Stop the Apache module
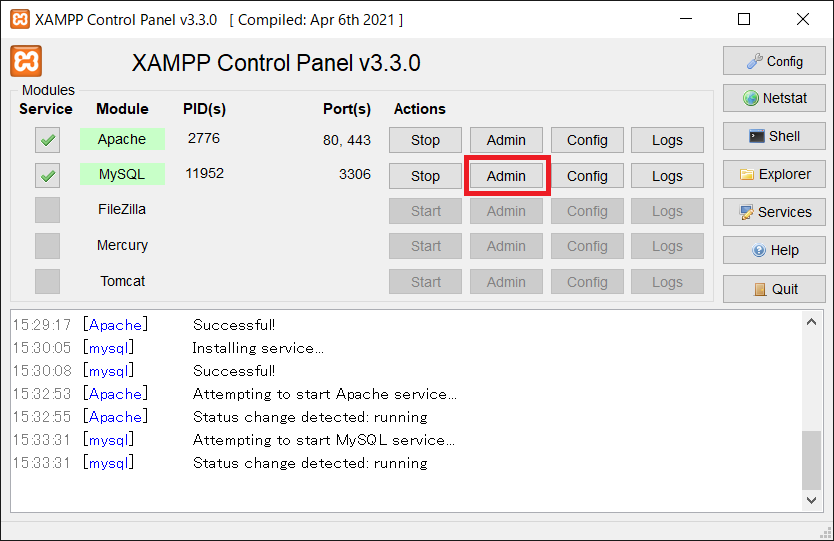Viewport: 834px width, 541px height. [x=426, y=140]
